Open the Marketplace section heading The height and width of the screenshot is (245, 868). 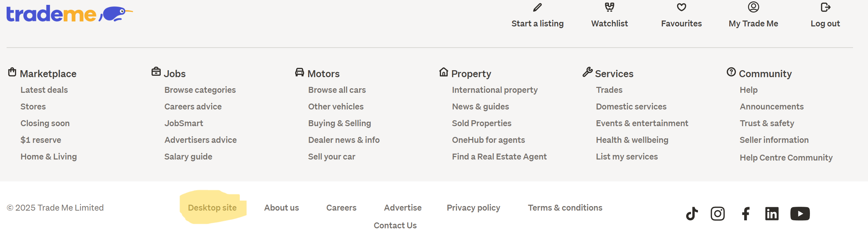(x=48, y=74)
